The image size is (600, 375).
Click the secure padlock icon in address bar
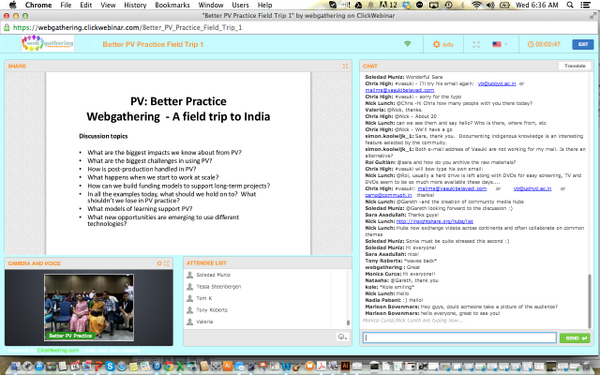point(7,28)
